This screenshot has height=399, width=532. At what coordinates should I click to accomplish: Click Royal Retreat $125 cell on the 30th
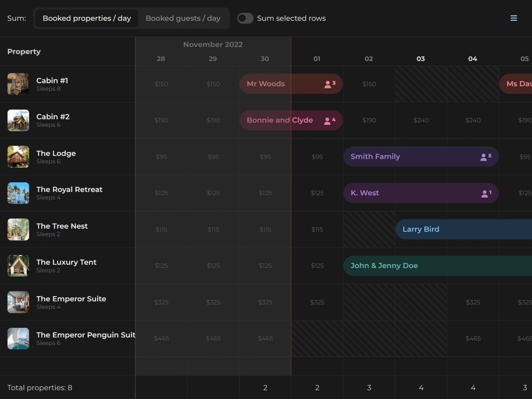tap(265, 193)
